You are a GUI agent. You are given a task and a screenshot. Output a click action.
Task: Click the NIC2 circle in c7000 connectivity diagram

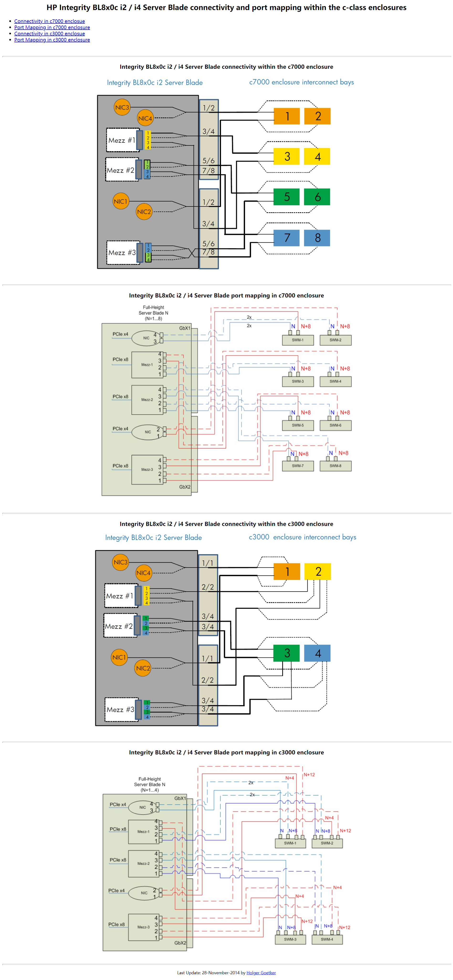point(144,212)
